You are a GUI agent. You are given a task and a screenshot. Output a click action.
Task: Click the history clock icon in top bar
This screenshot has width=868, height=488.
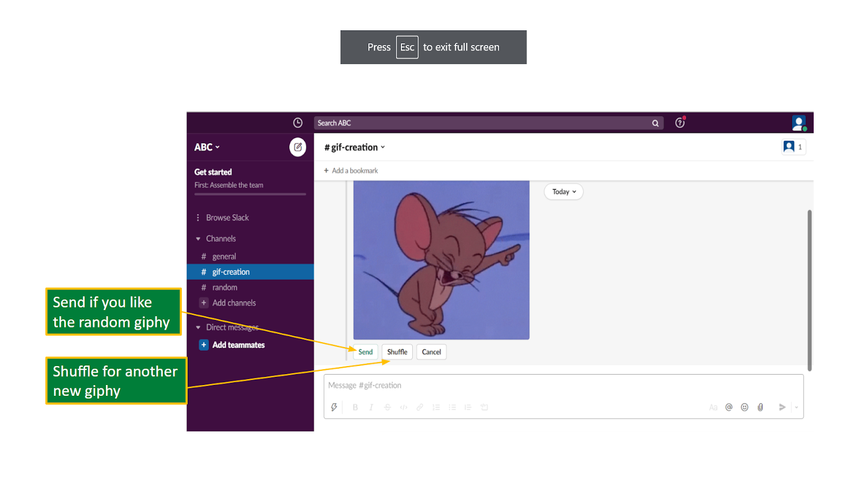297,123
